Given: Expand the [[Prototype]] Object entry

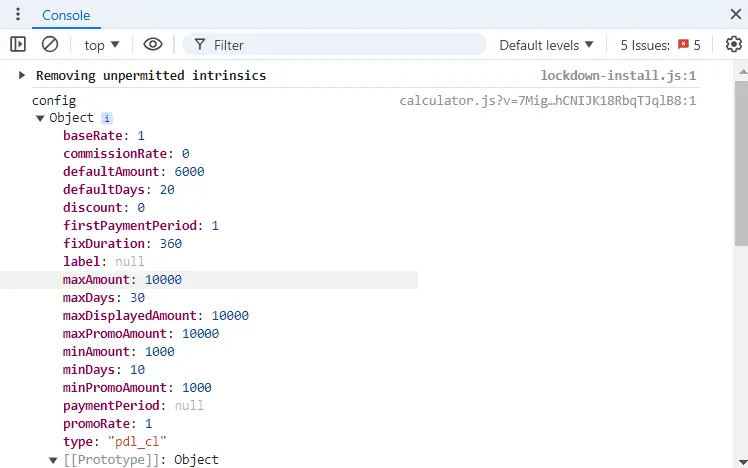Looking at the screenshot, I should point(54,460).
